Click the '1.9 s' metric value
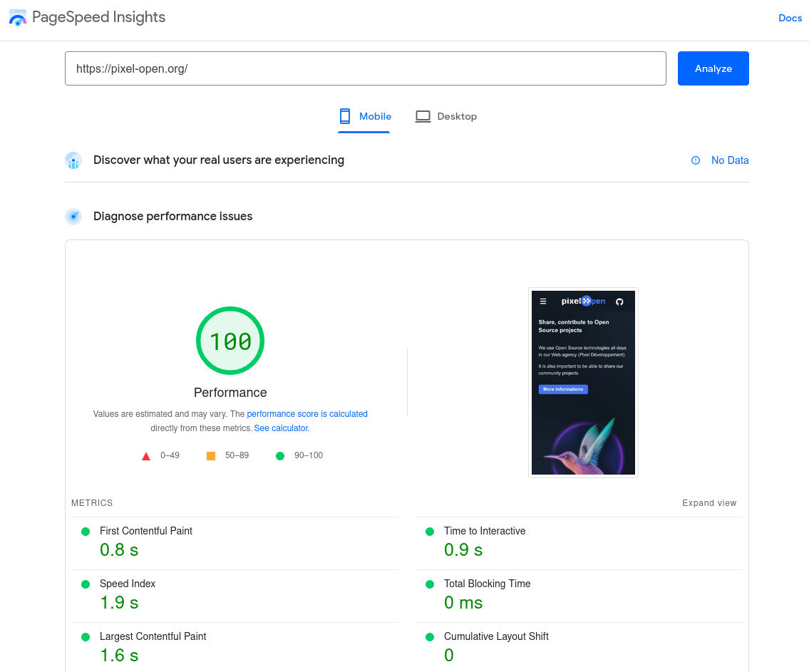 pos(119,602)
